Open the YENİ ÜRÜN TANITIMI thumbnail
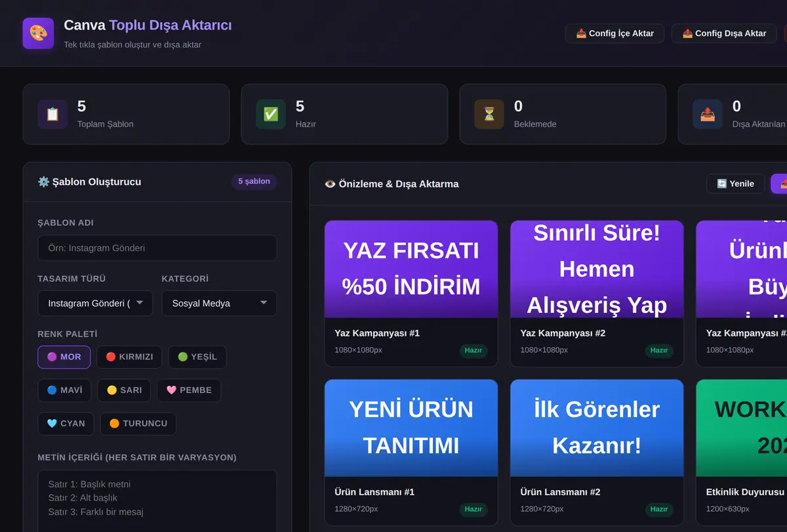 coord(411,428)
